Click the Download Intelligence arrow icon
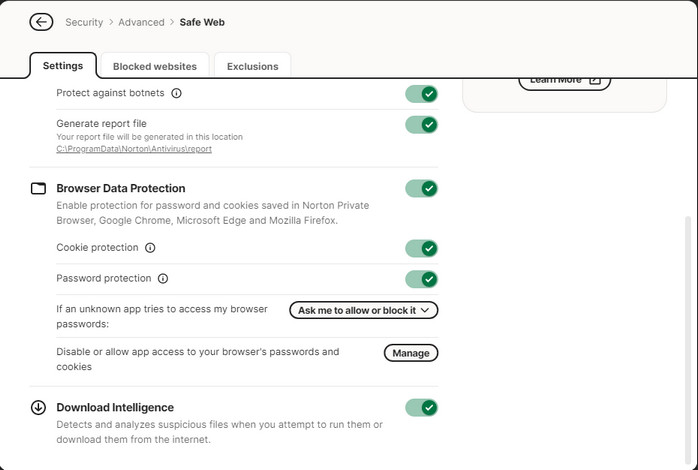 pyautogui.click(x=38, y=407)
